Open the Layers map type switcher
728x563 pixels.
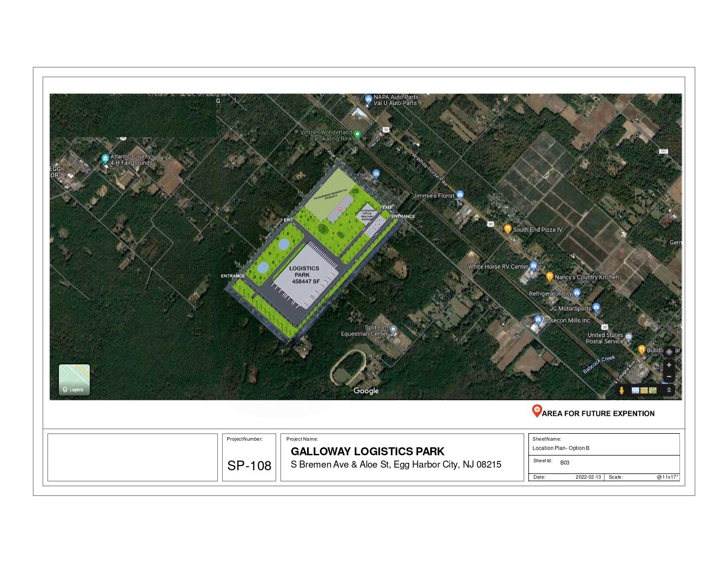(x=74, y=379)
